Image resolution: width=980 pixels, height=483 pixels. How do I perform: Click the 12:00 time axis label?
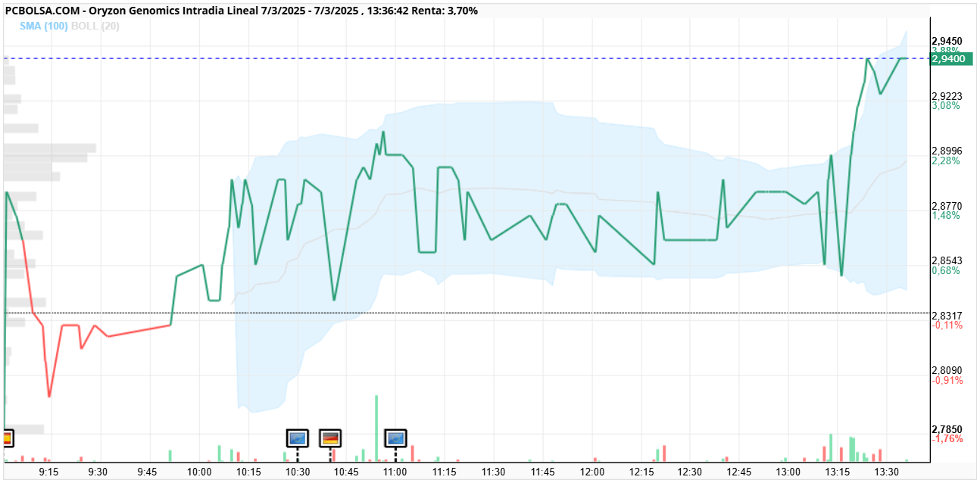point(592,472)
